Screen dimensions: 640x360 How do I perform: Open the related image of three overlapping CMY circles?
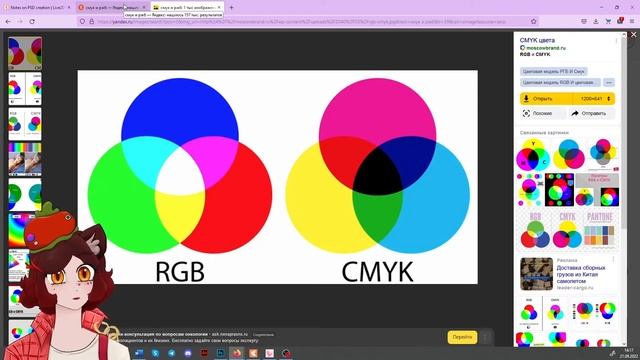point(569,155)
